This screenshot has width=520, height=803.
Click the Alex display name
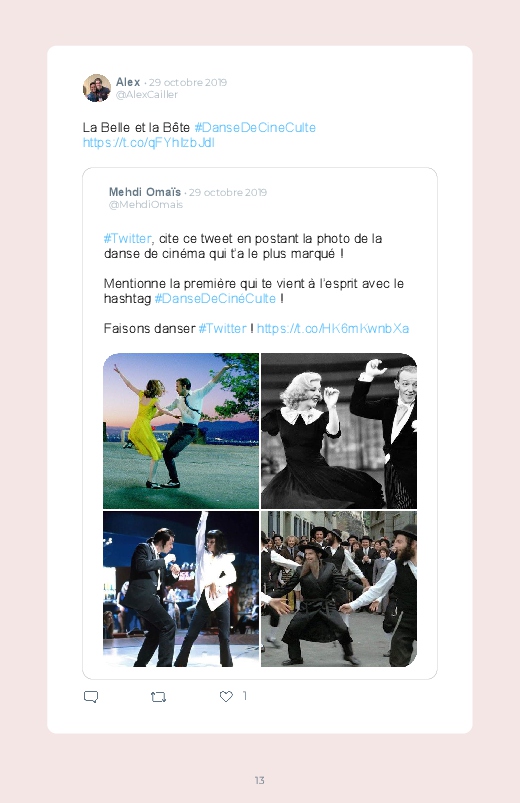click(128, 82)
